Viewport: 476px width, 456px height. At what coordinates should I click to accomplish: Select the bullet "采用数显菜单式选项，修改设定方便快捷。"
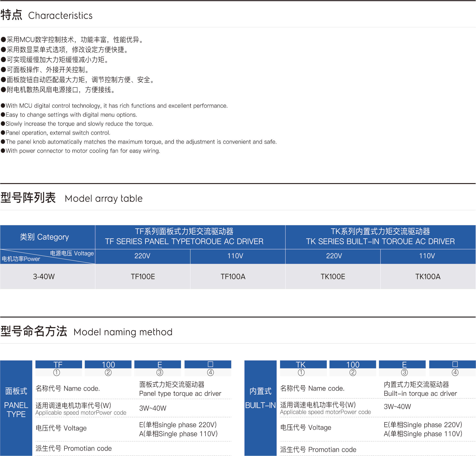pyautogui.click(x=65, y=50)
